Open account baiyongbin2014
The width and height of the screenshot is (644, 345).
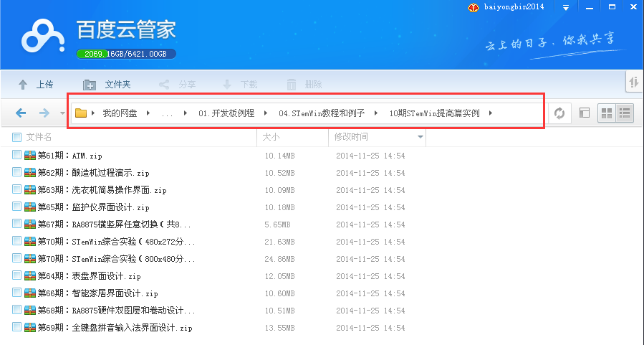click(514, 7)
